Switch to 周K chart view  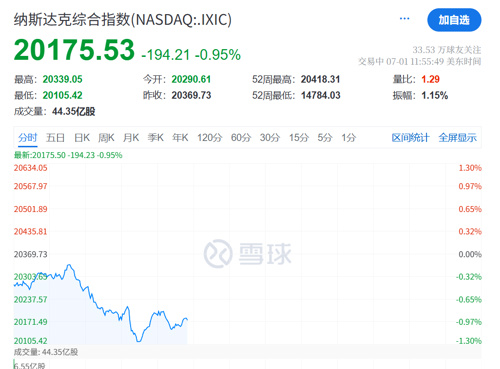(106, 137)
